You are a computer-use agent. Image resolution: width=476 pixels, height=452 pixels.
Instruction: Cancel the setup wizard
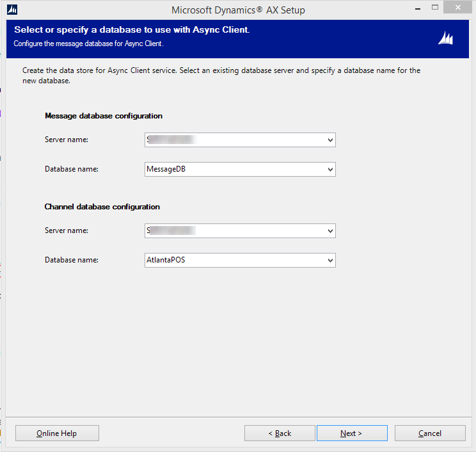pyautogui.click(x=429, y=433)
